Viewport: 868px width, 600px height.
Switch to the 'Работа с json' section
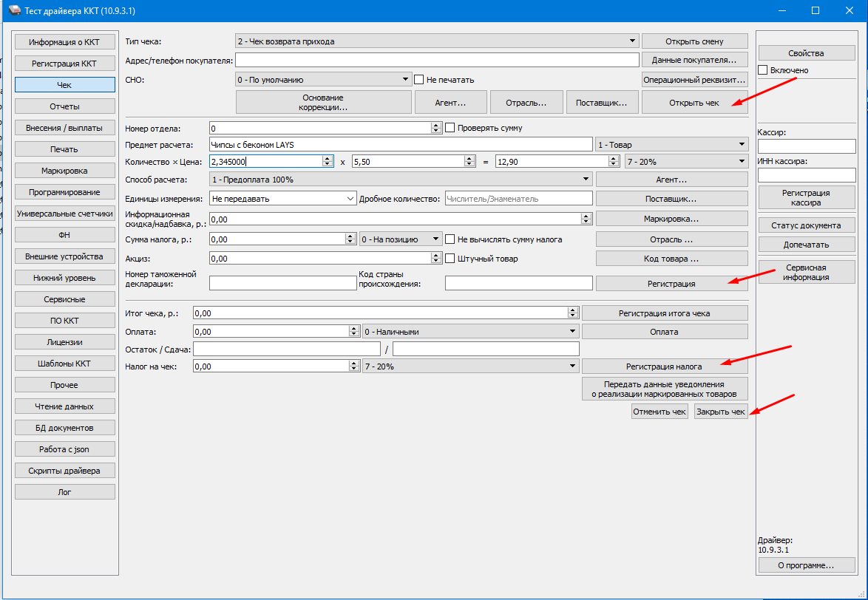pos(65,449)
